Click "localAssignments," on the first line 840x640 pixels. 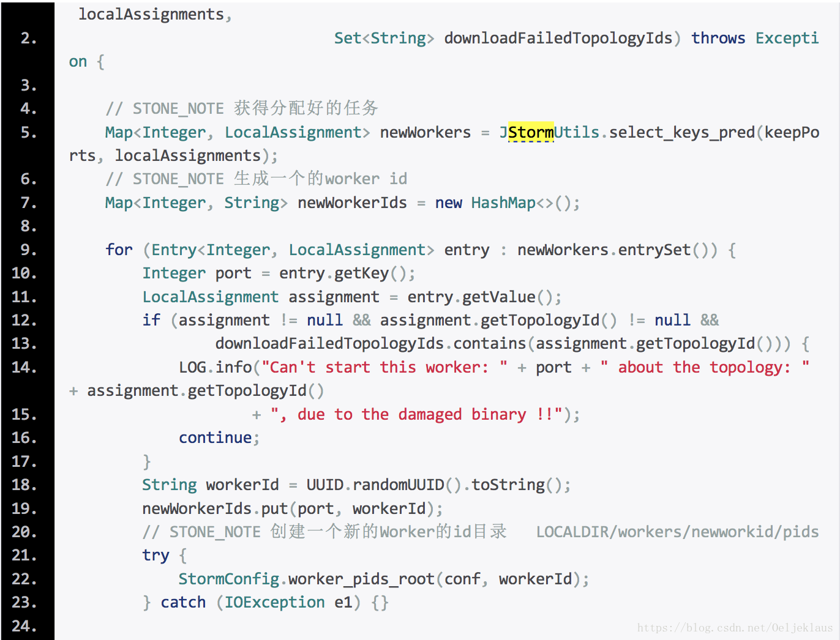coord(156,15)
